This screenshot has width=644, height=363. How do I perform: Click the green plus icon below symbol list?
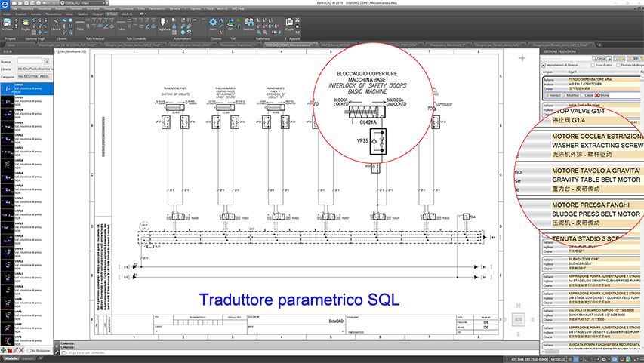coord(4,350)
